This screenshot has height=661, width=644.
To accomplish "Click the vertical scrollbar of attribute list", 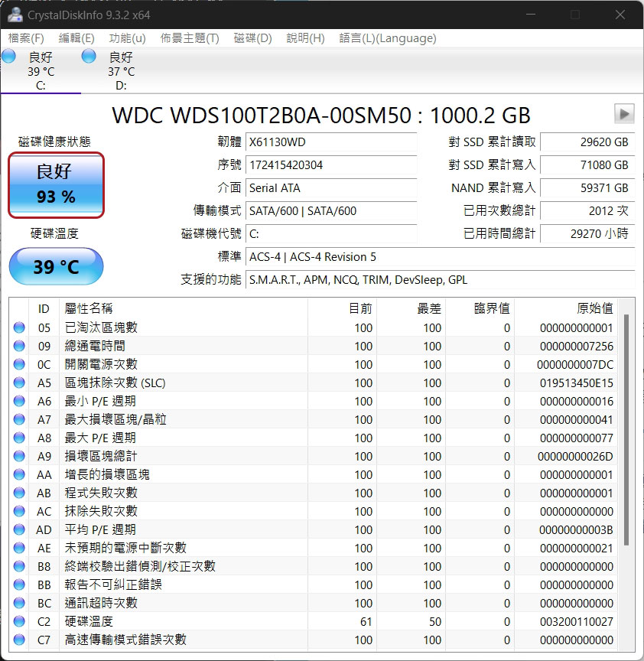I will point(626,430).
